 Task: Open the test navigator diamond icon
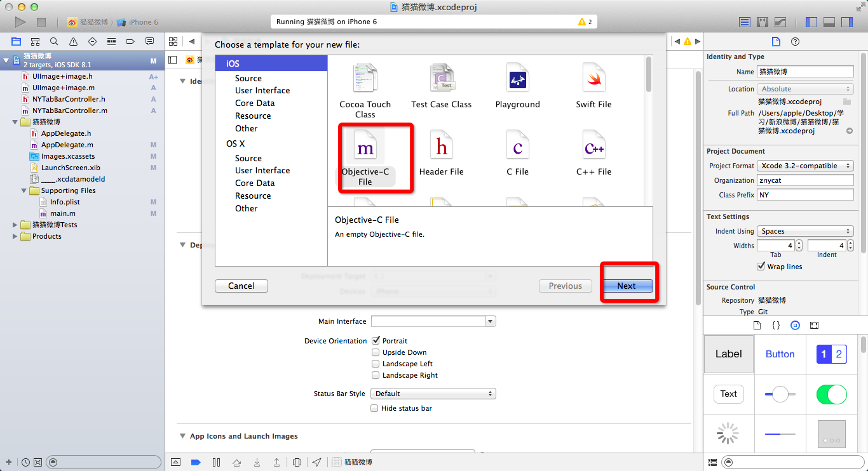[x=92, y=41]
